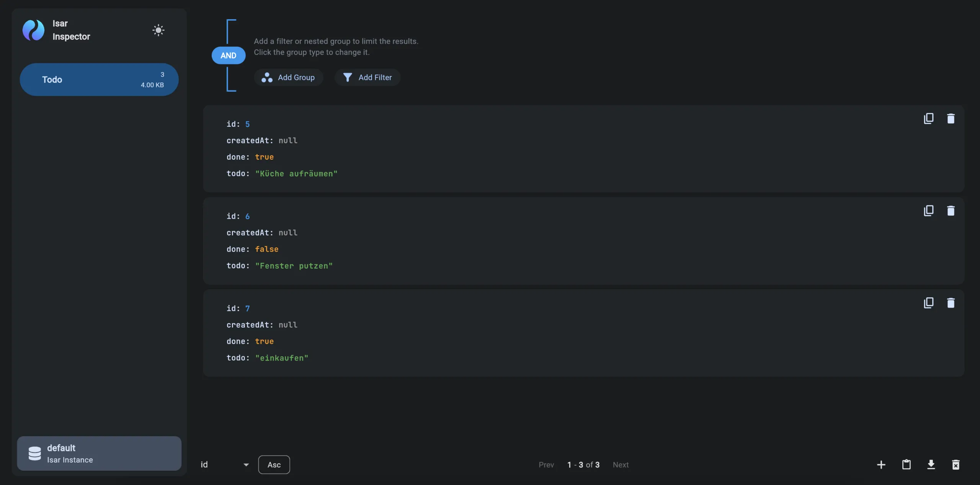Toggle light mode with the sun icon
The image size is (980, 485).
pyautogui.click(x=158, y=30)
